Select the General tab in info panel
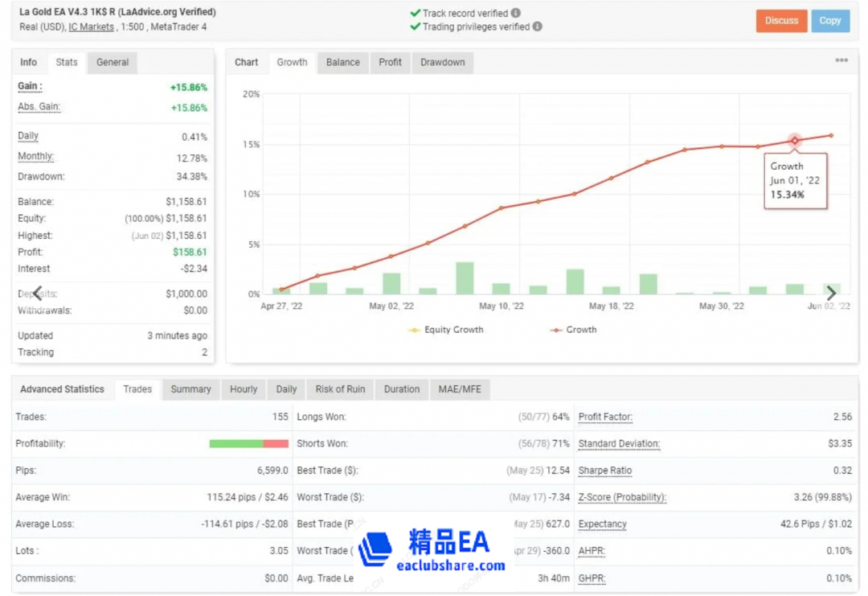Viewport: 868px width, 596px height. click(113, 63)
